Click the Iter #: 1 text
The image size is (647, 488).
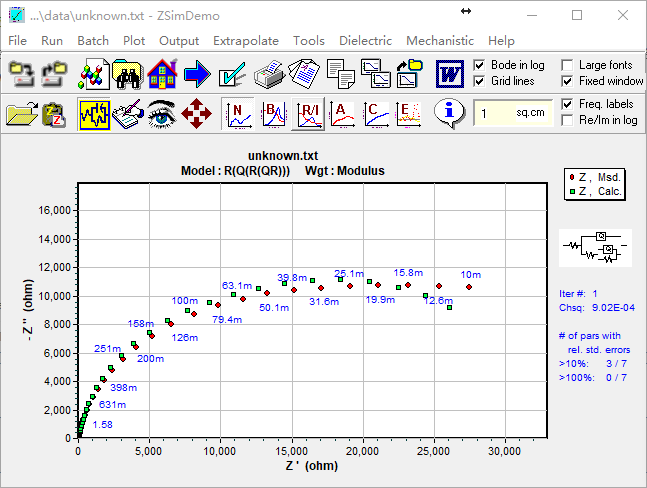coord(578,294)
